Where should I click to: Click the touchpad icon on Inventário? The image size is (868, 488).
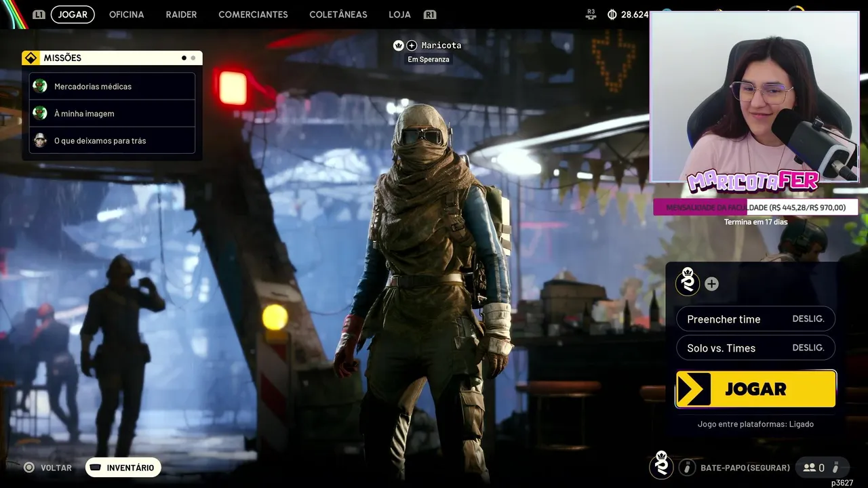tap(96, 468)
